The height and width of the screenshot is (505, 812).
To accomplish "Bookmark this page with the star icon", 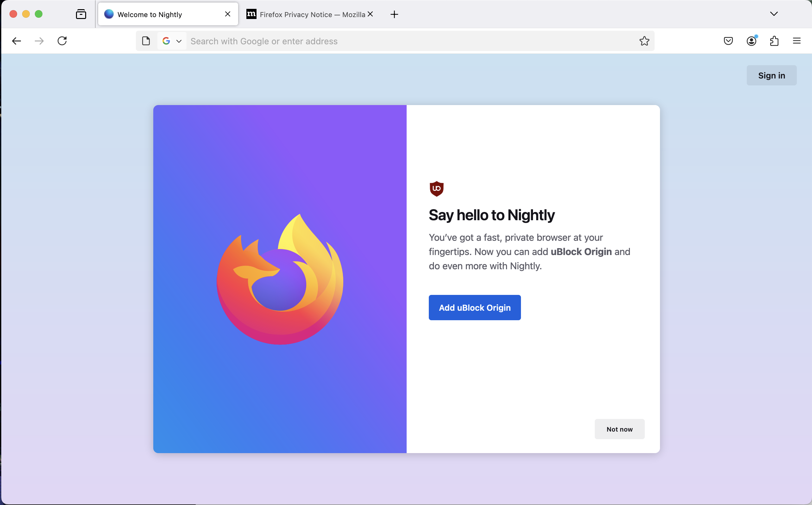I will [x=644, y=41].
